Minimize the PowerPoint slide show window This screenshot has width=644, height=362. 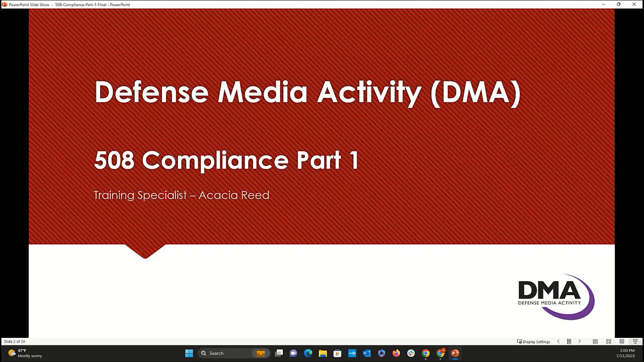coord(604,5)
